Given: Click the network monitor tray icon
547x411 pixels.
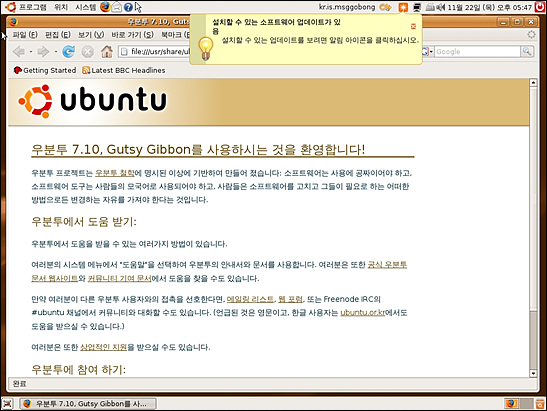Looking at the screenshot, I should [417, 7].
